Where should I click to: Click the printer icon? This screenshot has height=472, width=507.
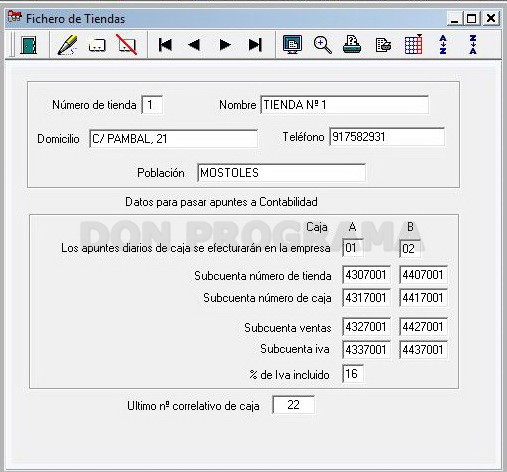click(x=352, y=44)
